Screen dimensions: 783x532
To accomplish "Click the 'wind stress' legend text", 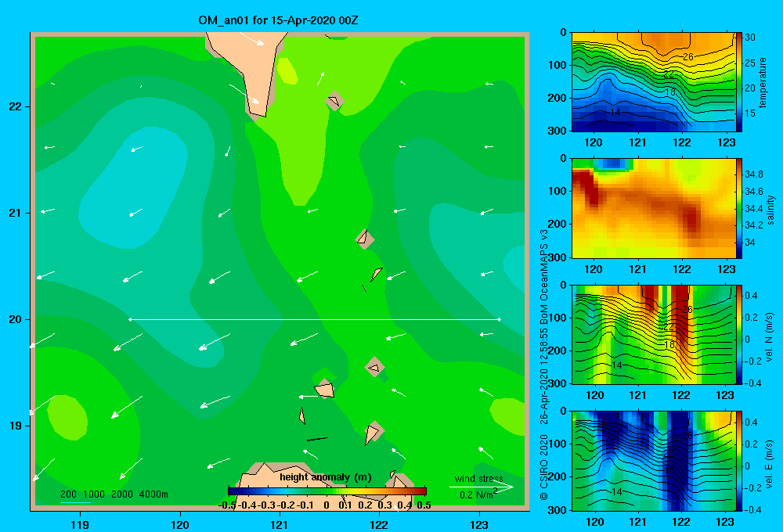I will 479,478.
